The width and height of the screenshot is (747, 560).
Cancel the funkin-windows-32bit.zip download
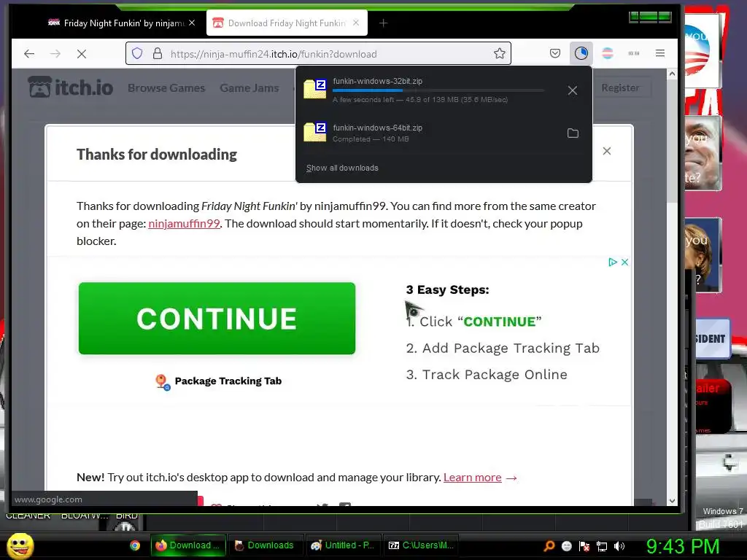point(573,90)
